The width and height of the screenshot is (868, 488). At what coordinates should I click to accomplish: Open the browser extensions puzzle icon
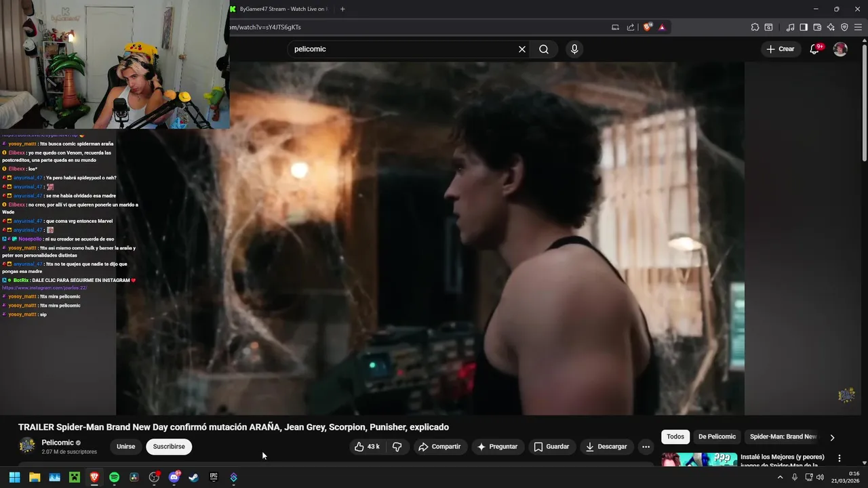(x=755, y=27)
